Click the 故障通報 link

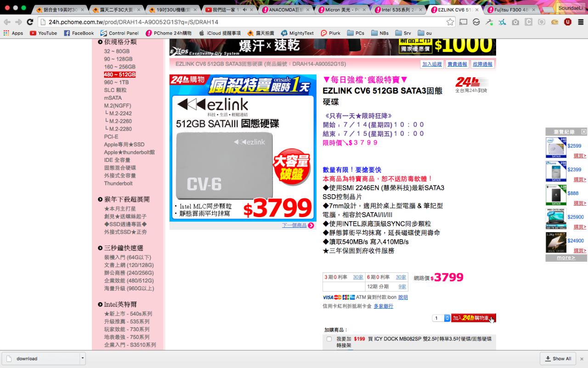tap(482, 64)
